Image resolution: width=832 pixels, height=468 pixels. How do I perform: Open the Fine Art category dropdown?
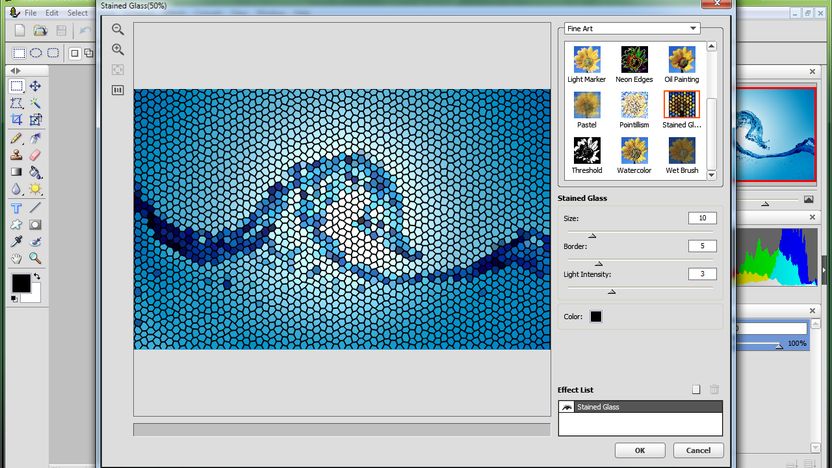point(631,29)
